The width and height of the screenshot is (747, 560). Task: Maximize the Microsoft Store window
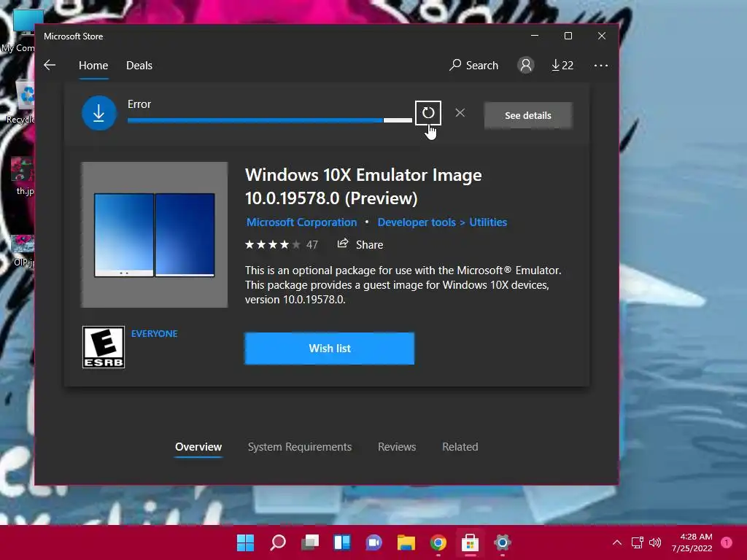[568, 36]
